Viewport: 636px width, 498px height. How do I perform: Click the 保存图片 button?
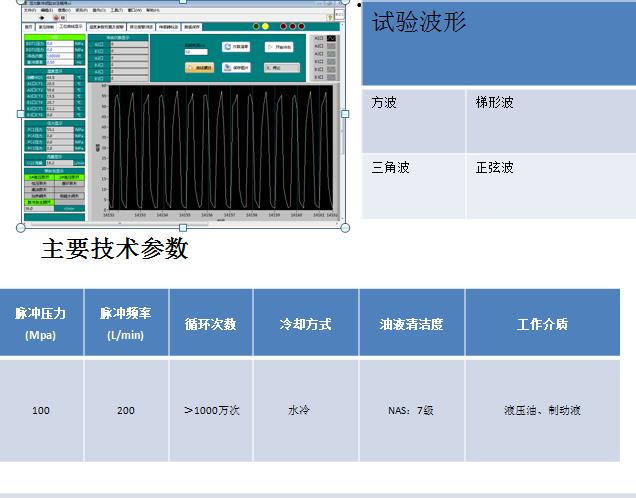click(236, 68)
